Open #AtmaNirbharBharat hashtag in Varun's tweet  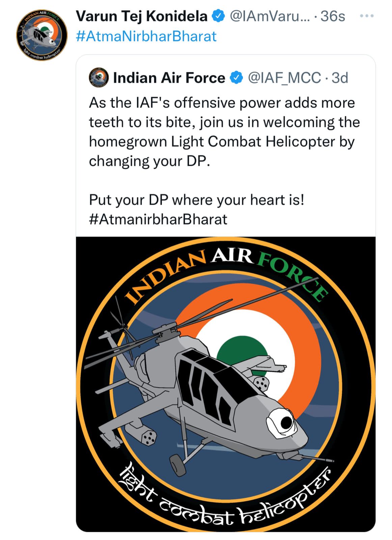coord(146,36)
